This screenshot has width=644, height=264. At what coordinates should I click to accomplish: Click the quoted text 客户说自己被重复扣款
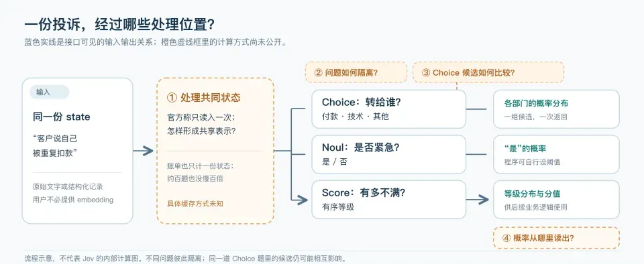coord(56,146)
